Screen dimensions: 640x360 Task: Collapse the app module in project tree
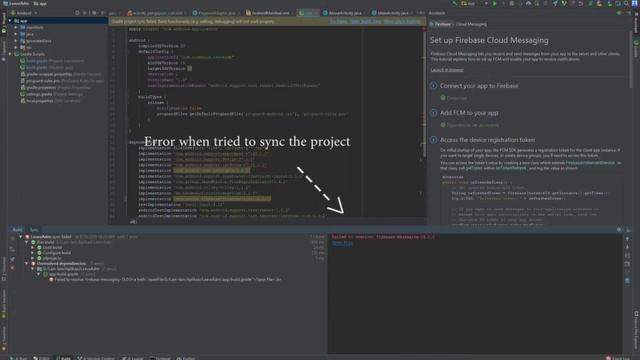pos(10,20)
